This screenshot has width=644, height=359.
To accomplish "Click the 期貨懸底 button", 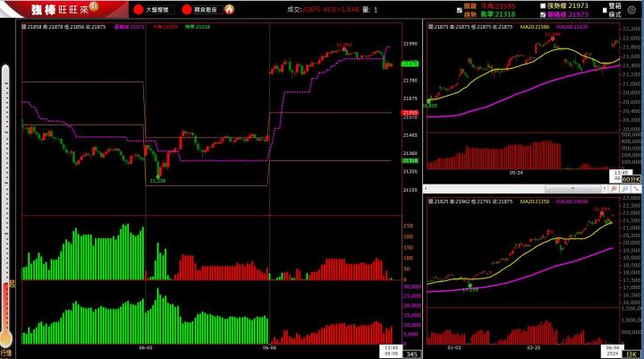I will click(x=205, y=10).
